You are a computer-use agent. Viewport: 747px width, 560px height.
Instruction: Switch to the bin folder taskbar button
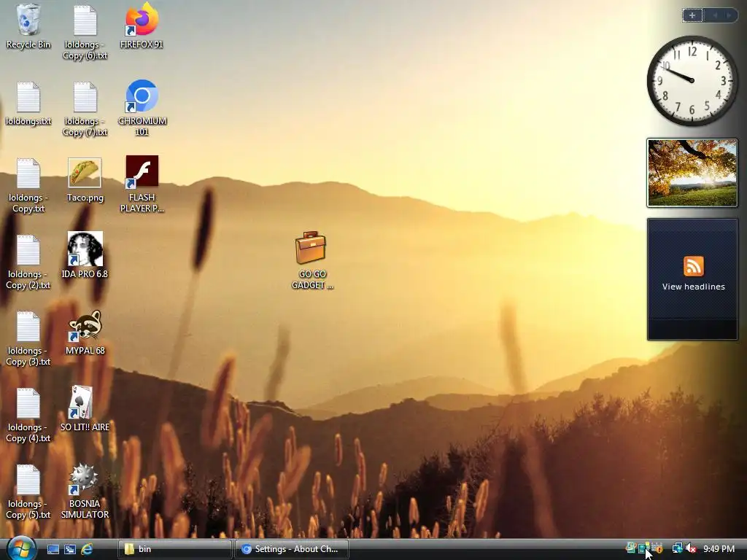point(174,549)
